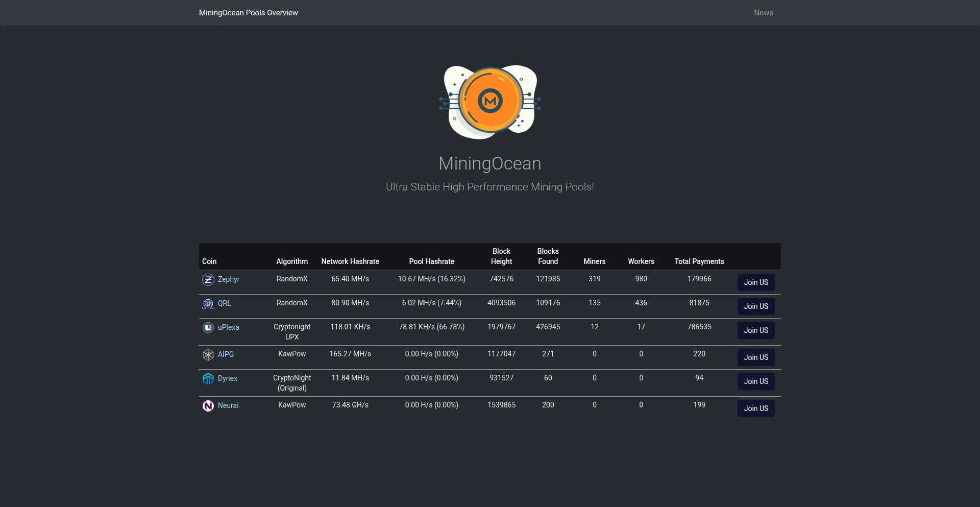980x507 pixels.
Task: Select uPlexa pool hashrate 78.81 KH/s (66.78%)
Action: click(x=432, y=327)
